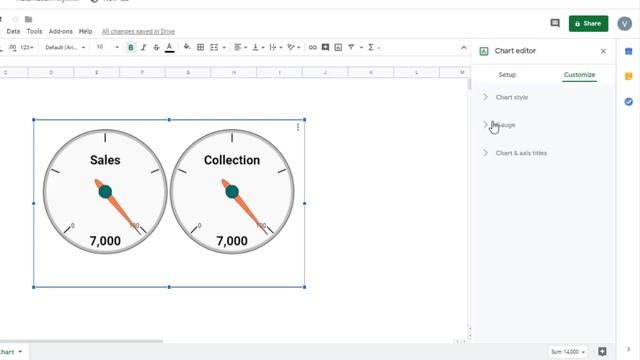Click the vertical scrollbar

469,84
